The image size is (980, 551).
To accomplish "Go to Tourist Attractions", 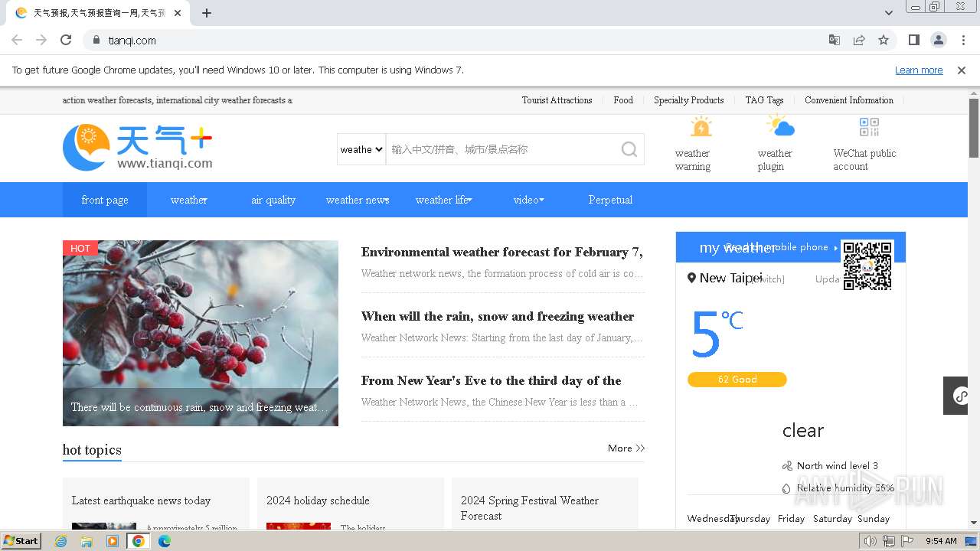I will (557, 100).
